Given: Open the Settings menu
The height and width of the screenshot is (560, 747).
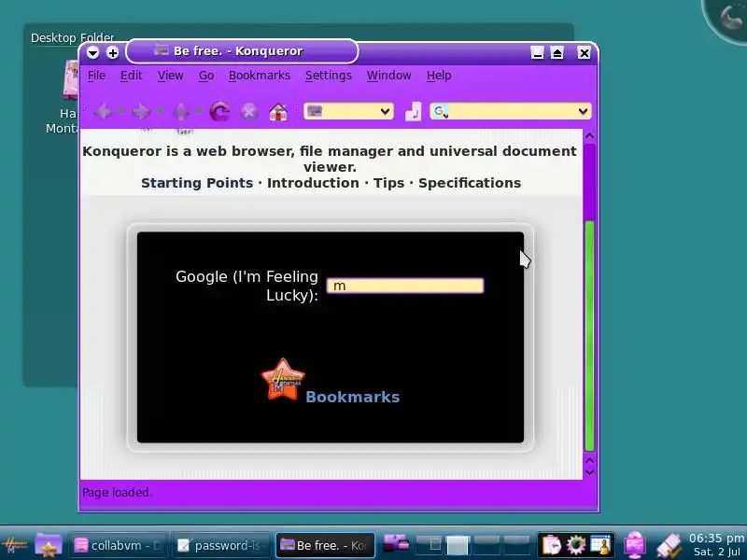Looking at the screenshot, I should click(329, 76).
